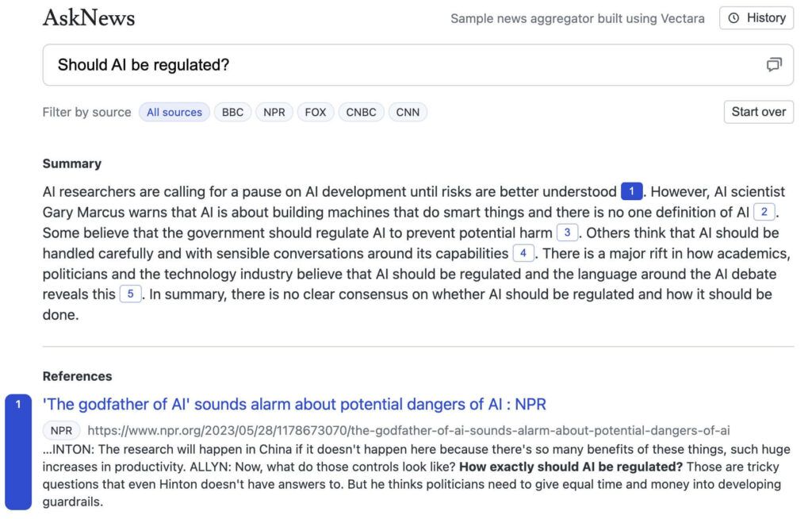This screenshot has height=519, width=812.
Task: Jump to citation 1 in summary
Action: click(631, 191)
